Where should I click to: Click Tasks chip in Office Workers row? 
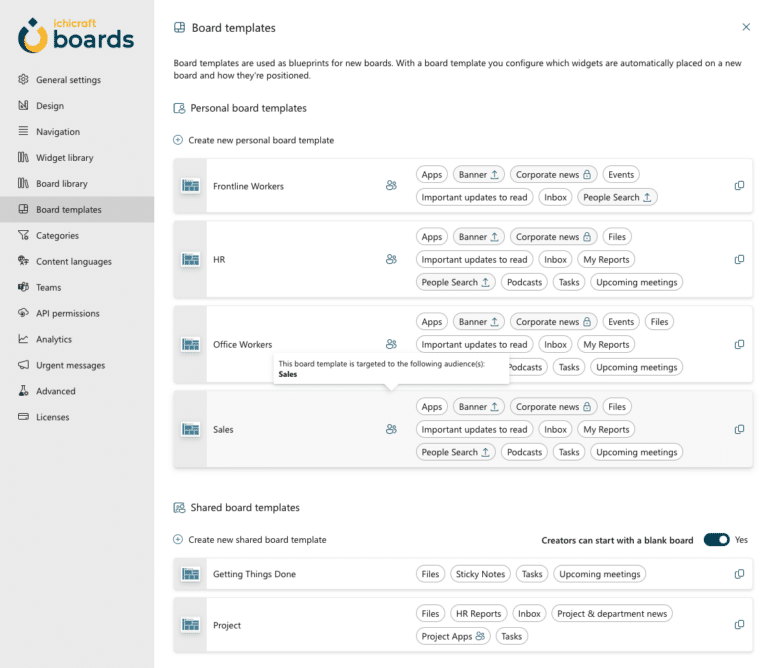(x=569, y=367)
